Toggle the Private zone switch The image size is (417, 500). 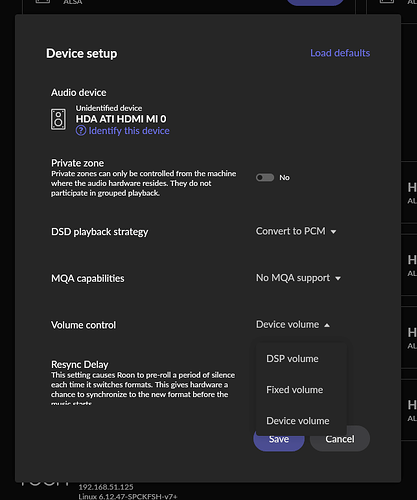point(265,177)
